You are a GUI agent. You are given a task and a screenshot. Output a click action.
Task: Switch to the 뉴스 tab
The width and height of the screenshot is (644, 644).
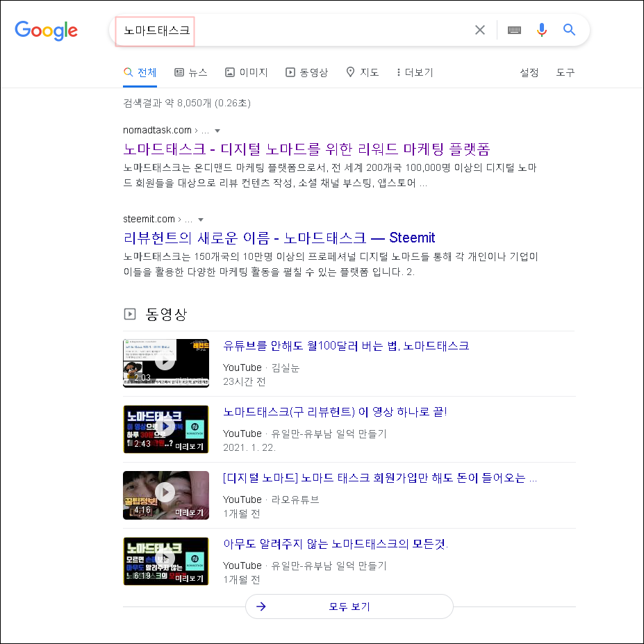pyautogui.click(x=191, y=73)
